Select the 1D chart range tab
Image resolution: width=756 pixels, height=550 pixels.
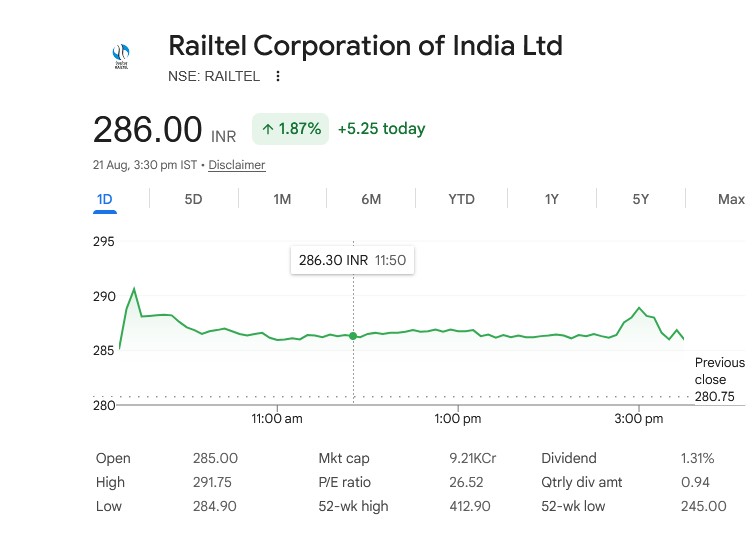[105, 200]
